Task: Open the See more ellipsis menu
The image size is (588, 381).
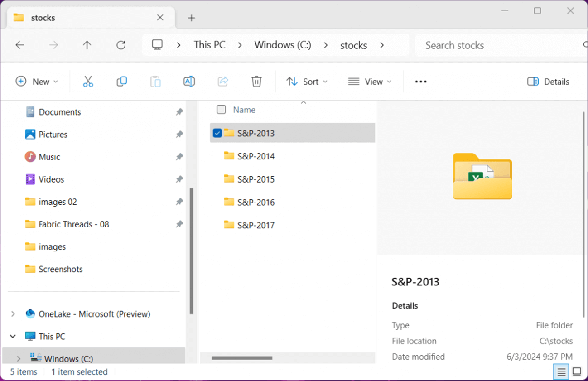Action: tap(421, 82)
